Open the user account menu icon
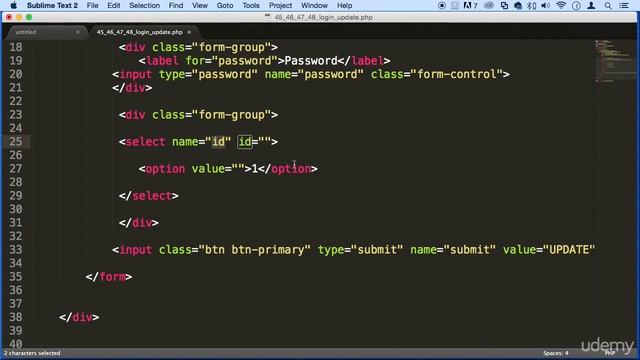The image size is (640, 360). (591, 6)
